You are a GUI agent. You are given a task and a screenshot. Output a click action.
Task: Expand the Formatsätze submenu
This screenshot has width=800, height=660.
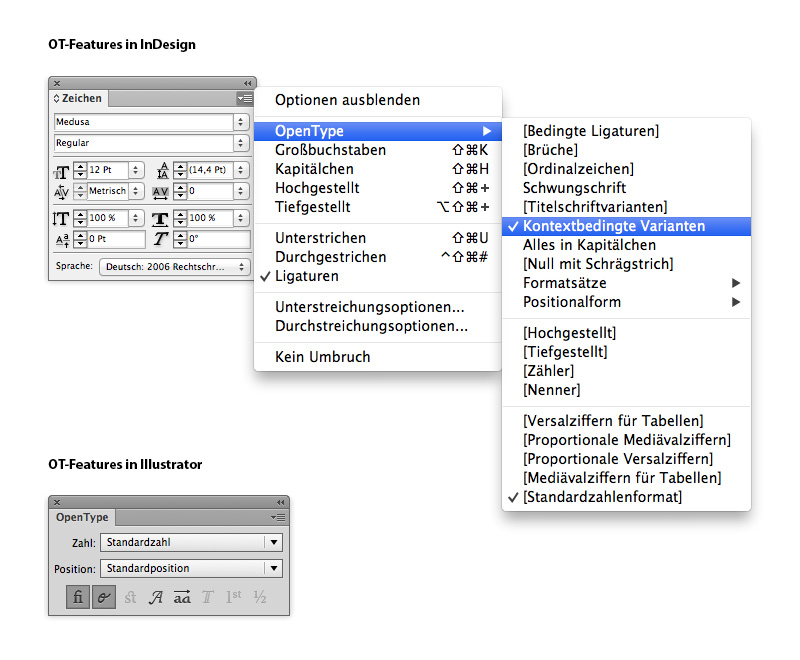pyautogui.click(x=627, y=283)
